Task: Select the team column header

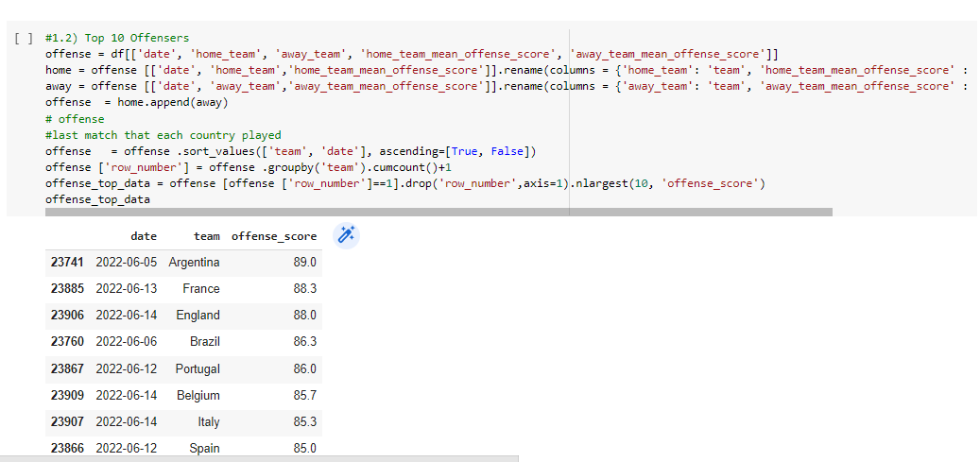Action: (x=207, y=236)
